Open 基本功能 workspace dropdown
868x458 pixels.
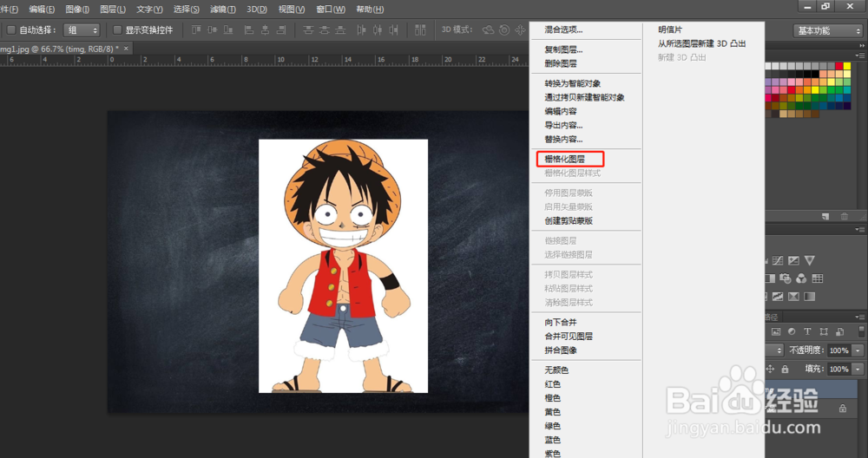827,30
